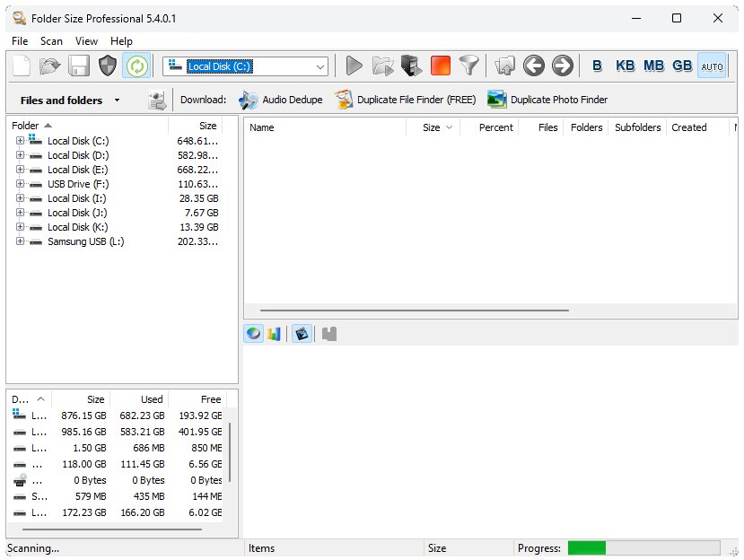Open the funnel filter tool

pyautogui.click(x=468, y=66)
